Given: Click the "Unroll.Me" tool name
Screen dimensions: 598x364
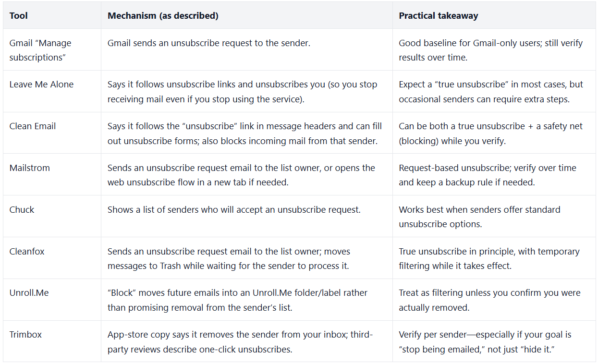Looking at the screenshot, I should tap(29, 293).
